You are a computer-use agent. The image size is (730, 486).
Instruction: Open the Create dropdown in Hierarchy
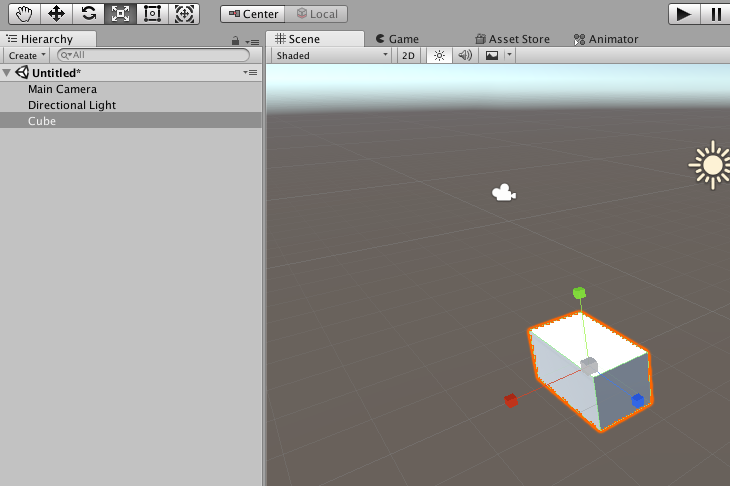(x=27, y=55)
